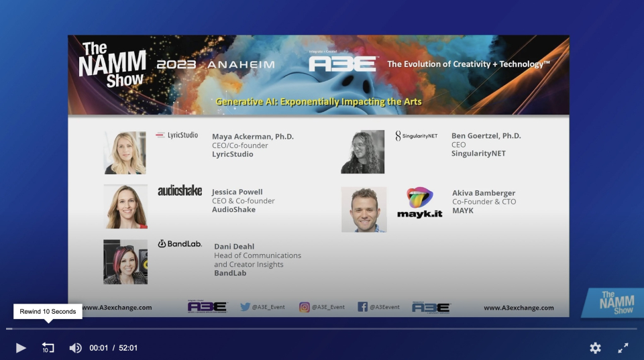Click the Instagram icon in footer
644x360 pixels.
(305, 307)
